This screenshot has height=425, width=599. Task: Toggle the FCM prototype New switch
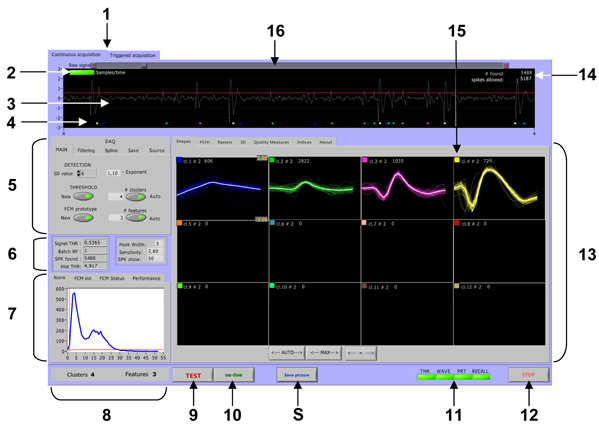click(83, 218)
